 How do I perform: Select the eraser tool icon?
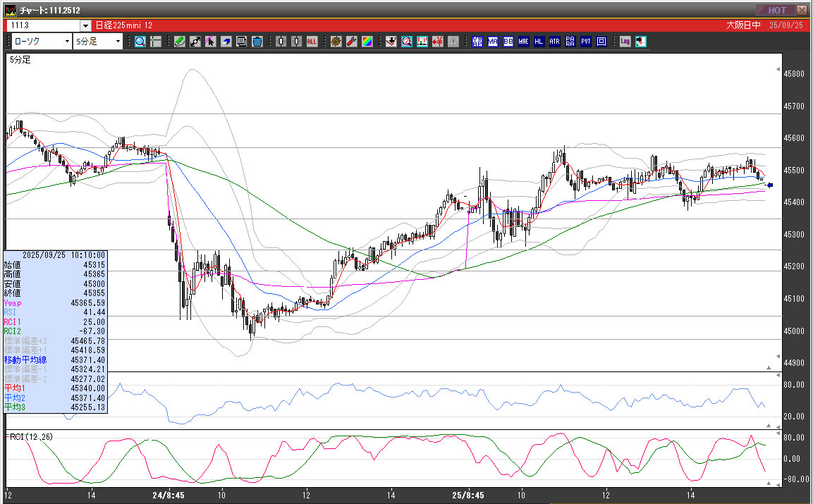point(226,42)
